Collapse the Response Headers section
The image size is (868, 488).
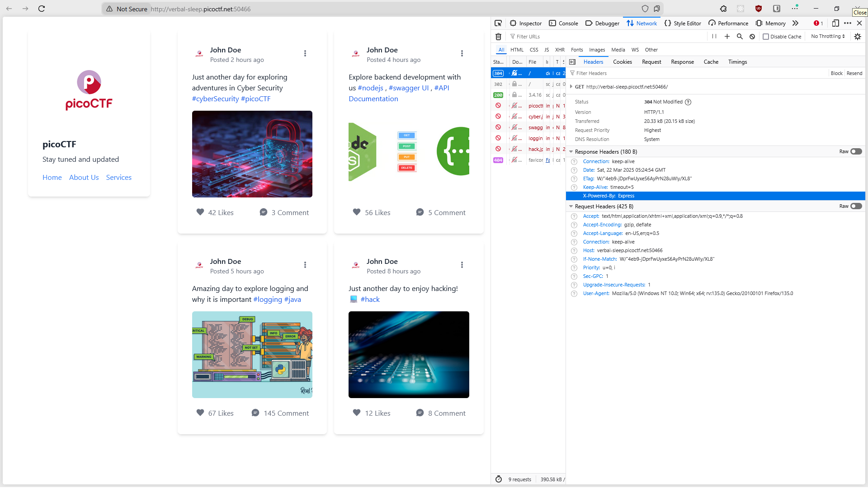pos(571,152)
